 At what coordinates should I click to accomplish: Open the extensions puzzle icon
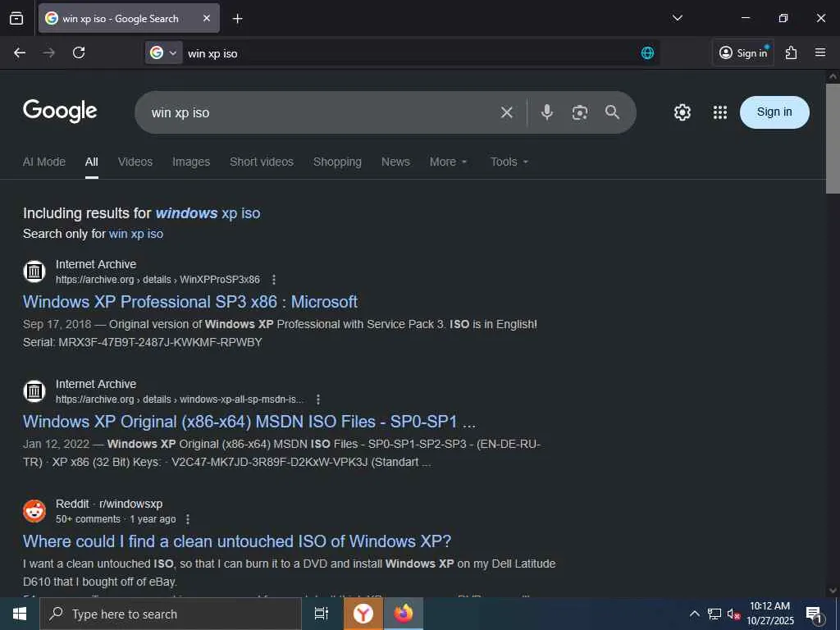pyautogui.click(x=792, y=52)
